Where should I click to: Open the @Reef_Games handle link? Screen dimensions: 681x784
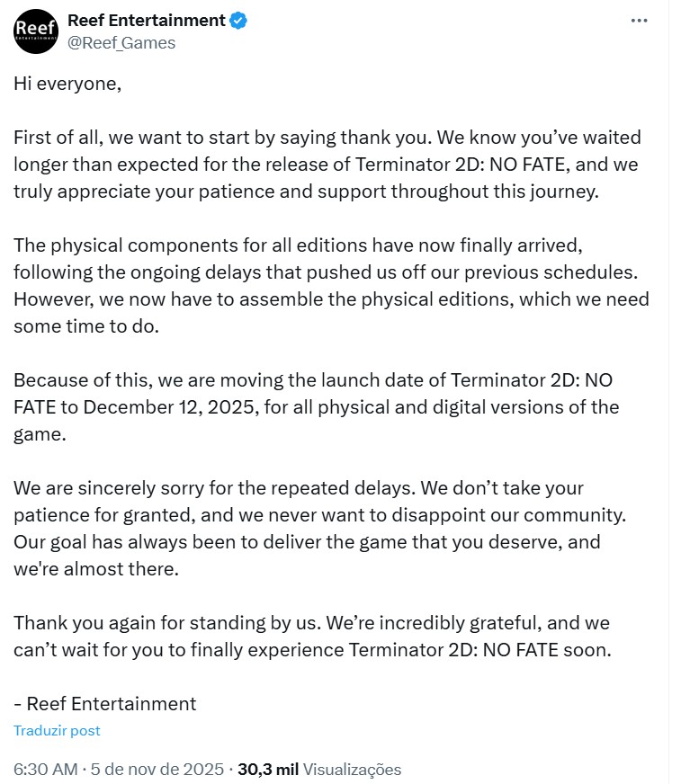pyautogui.click(x=121, y=42)
